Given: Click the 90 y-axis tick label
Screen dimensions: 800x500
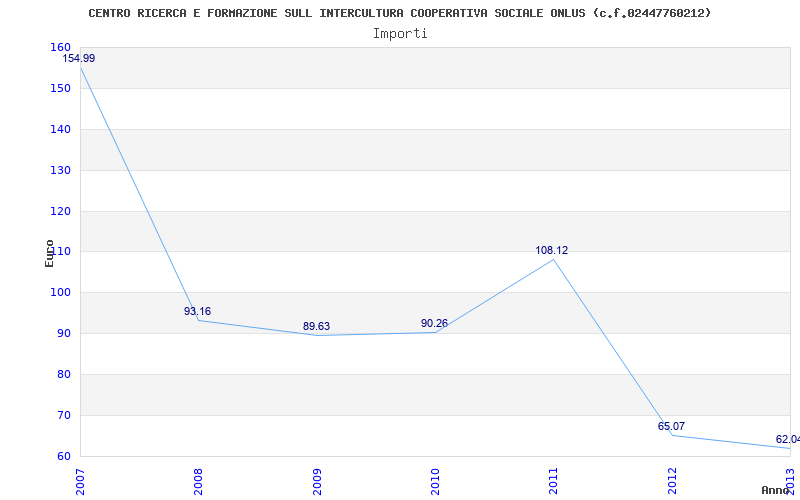Looking at the screenshot, I should click(x=64, y=334).
